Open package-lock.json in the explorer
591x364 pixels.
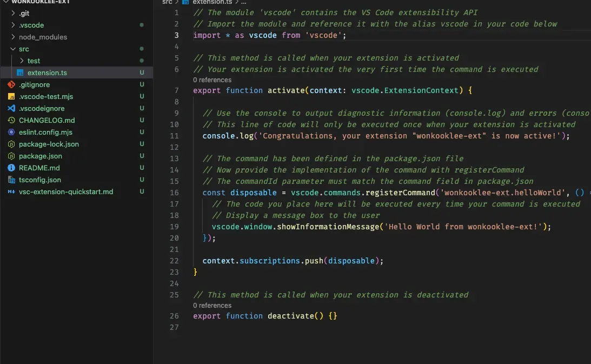pos(49,144)
